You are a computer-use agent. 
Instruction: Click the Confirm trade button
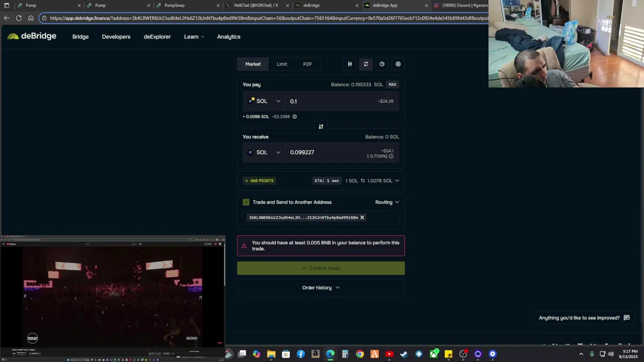[x=321, y=268]
